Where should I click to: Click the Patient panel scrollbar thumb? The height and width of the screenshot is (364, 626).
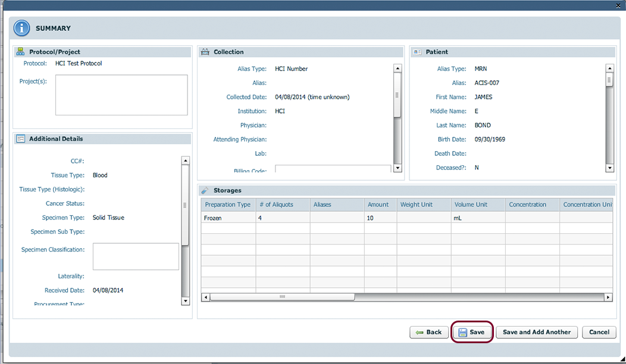click(609, 80)
